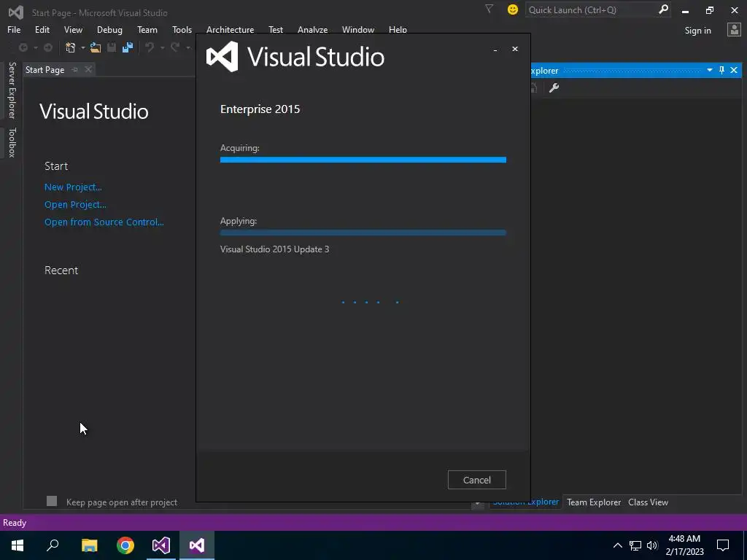
Task: Open the Architecture menu
Action: 230,29
